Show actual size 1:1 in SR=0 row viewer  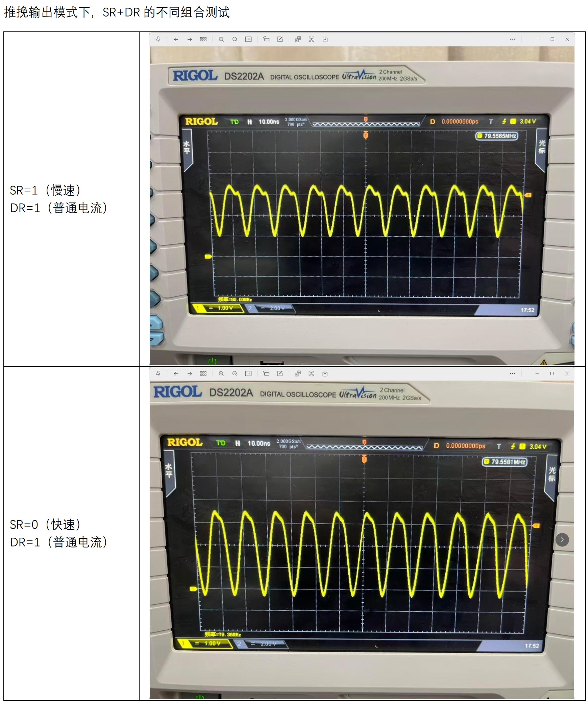point(248,373)
